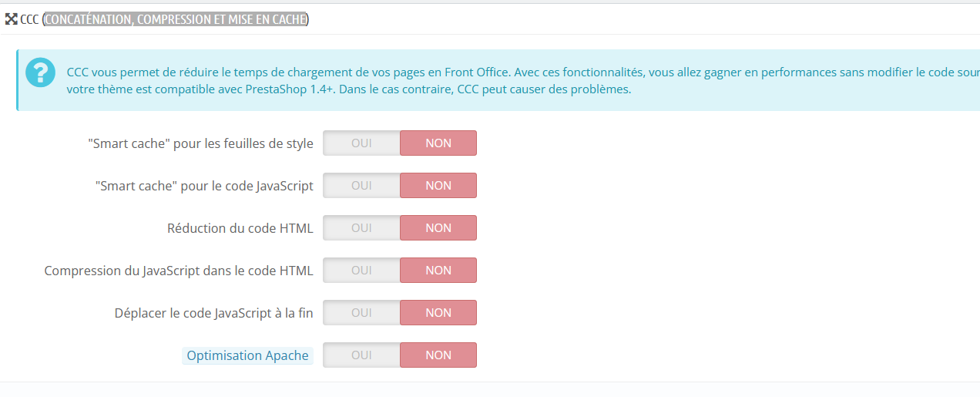
Task: Select NON for Déplacer le code JavaScript
Action: coord(438,312)
